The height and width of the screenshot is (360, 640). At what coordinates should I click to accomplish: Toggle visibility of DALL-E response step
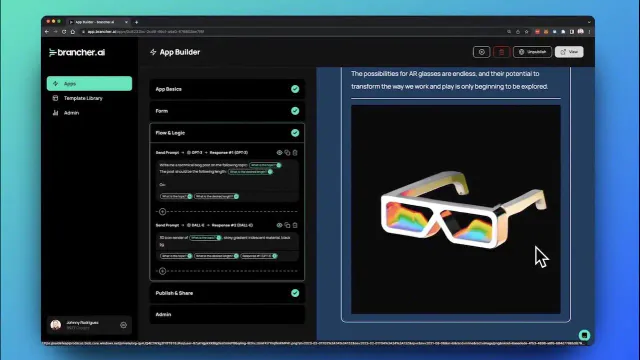[x=279, y=225]
